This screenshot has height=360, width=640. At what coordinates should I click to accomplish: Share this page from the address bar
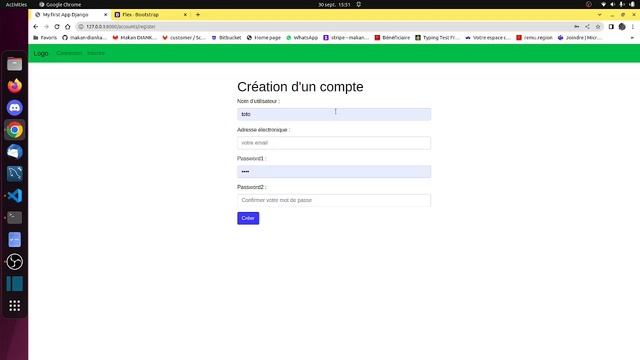587,27
